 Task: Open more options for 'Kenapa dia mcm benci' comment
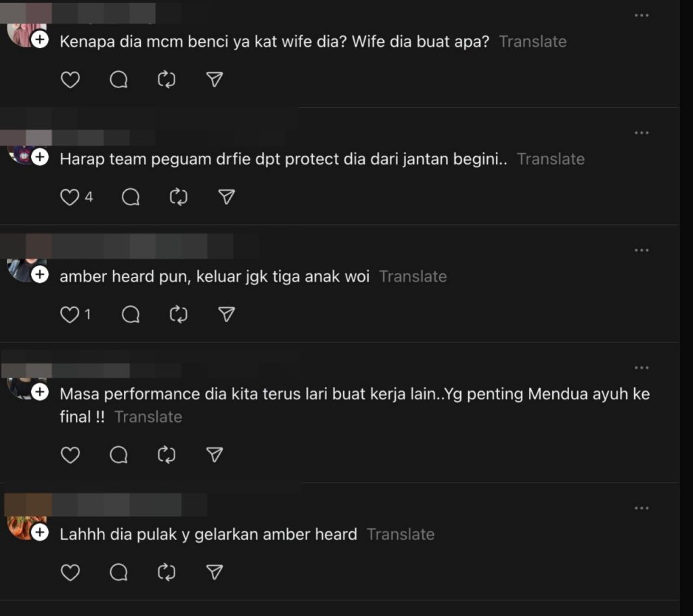pos(642,16)
